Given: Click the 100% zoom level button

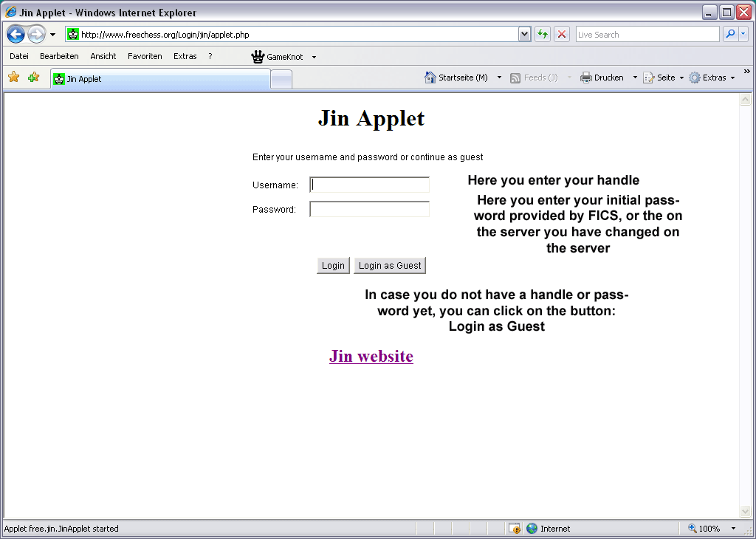Looking at the screenshot, I should pyautogui.click(x=704, y=529).
